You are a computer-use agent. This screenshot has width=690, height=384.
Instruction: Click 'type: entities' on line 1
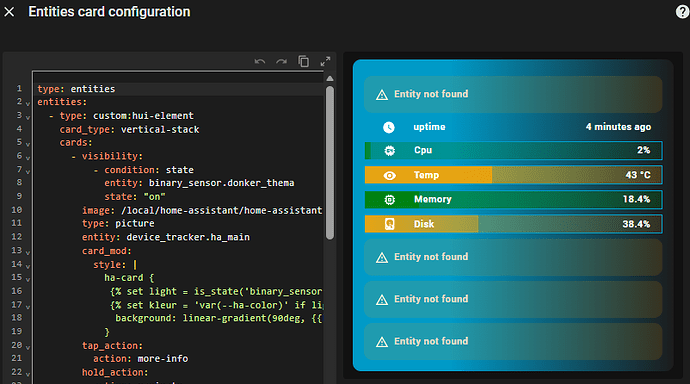(76, 89)
